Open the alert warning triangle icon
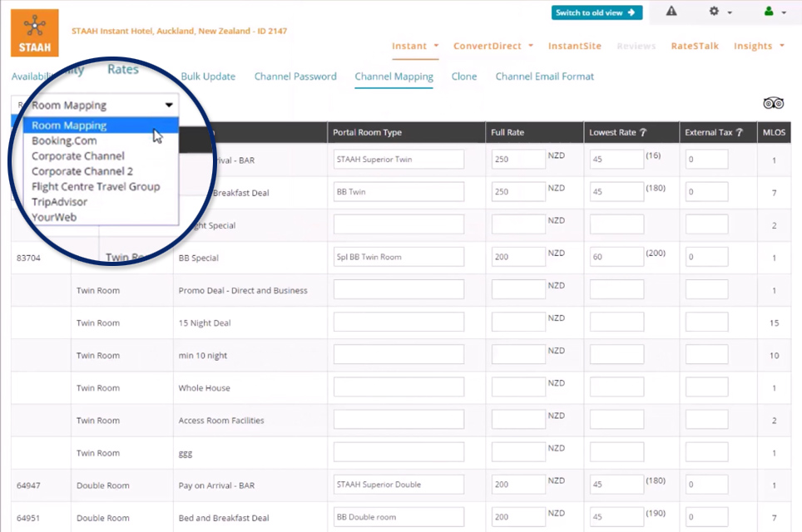Image resolution: width=802 pixels, height=532 pixels. tap(671, 12)
